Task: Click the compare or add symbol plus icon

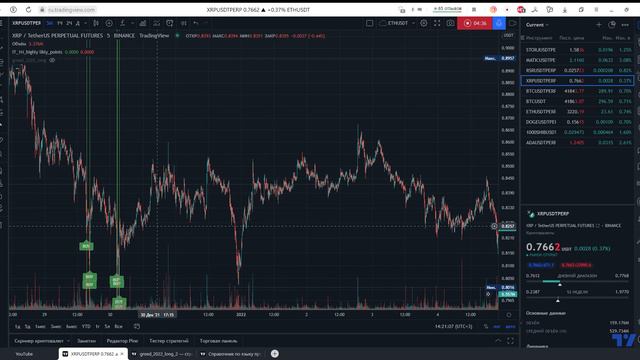Action: point(109,23)
